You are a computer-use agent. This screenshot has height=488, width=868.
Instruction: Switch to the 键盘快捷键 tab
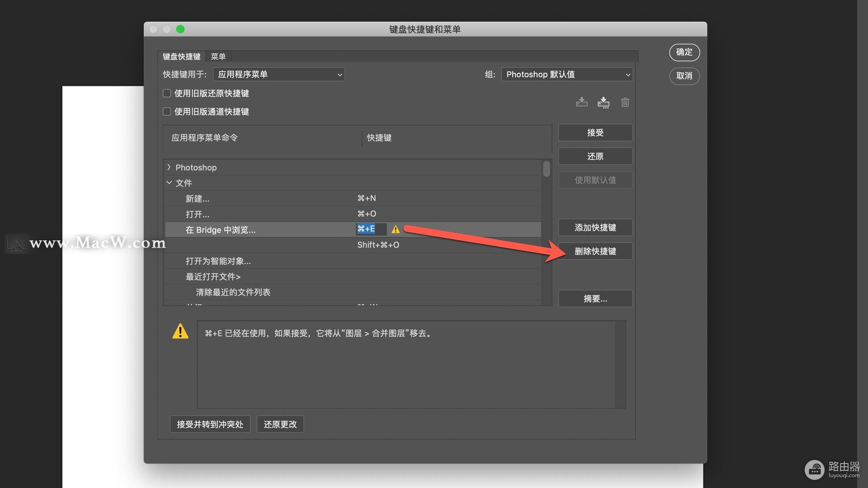coord(181,56)
